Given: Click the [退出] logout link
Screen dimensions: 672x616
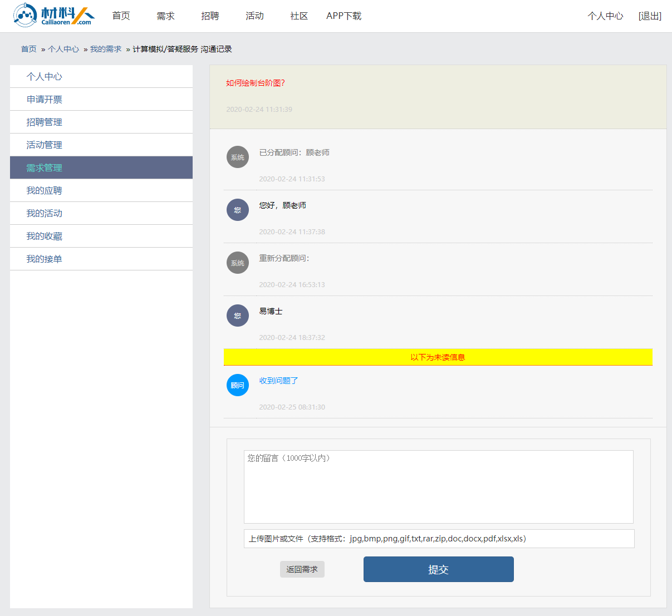Looking at the screenshot, I should click(x=650, y=16).
